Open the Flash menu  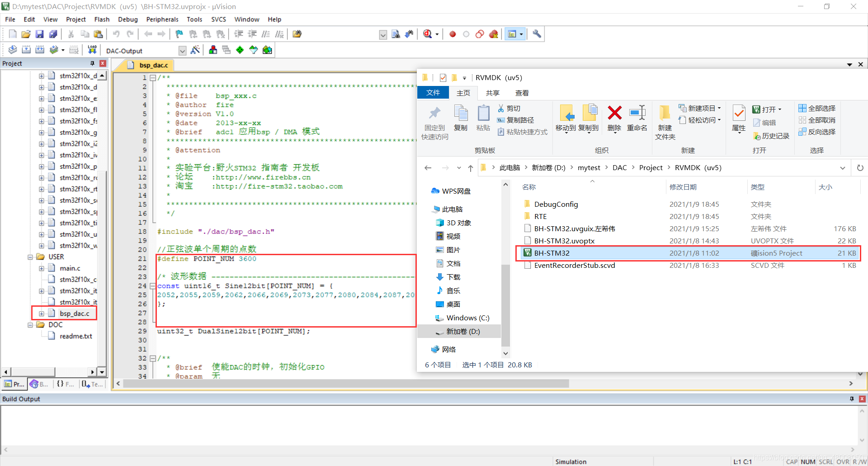(102, 19)
